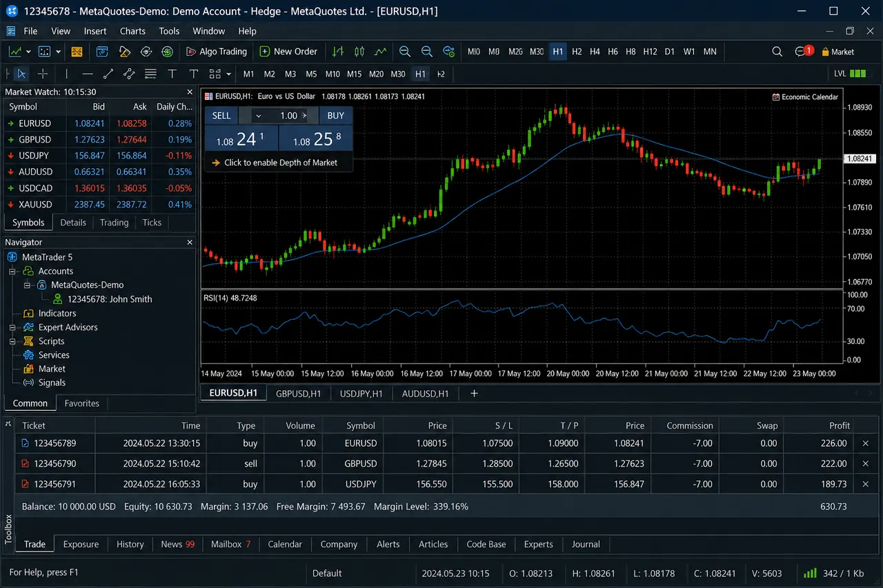
Task: Close the Market Watch panel
Action: coord(190,92)
